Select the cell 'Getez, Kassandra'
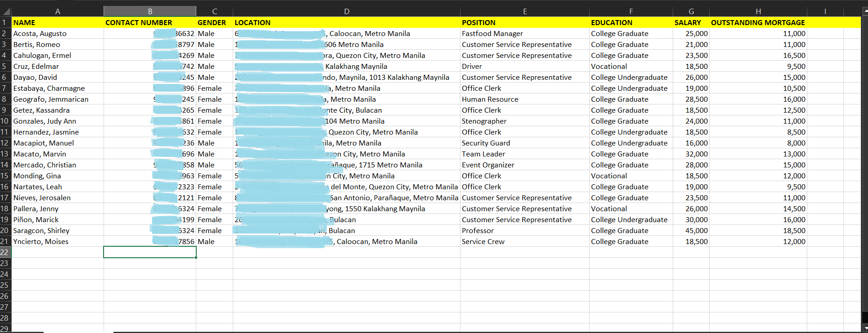This screenshot has height=333, width=868. point(58,110)
